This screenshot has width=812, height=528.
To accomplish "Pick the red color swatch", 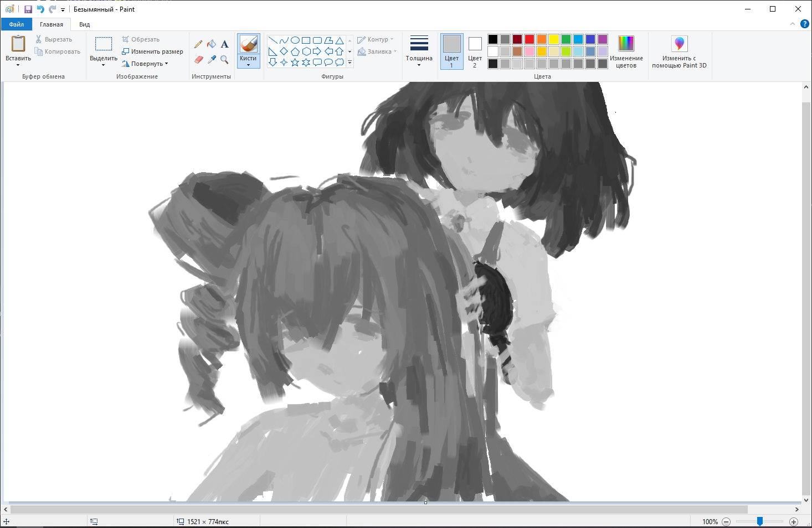I will click(x=530, y=39).
